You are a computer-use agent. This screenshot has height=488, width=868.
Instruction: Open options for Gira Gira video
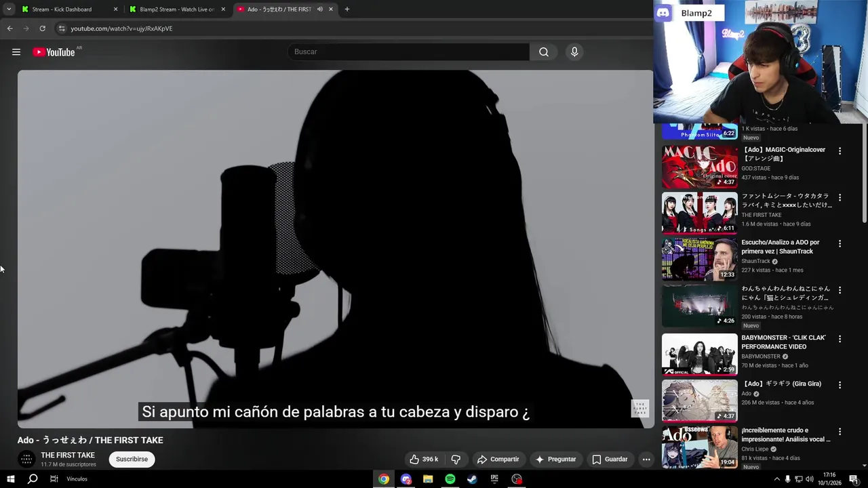840,385
